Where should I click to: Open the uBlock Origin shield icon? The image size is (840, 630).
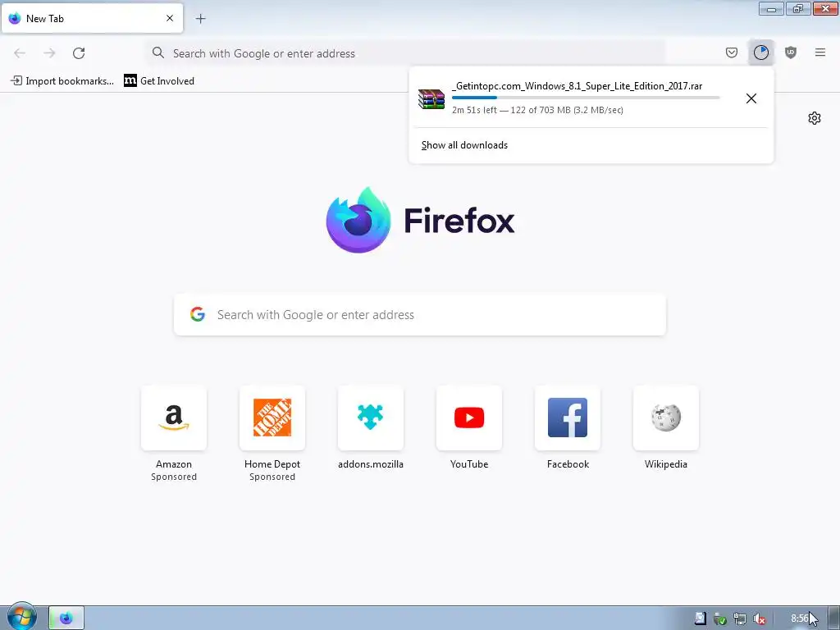coord(791,52)
